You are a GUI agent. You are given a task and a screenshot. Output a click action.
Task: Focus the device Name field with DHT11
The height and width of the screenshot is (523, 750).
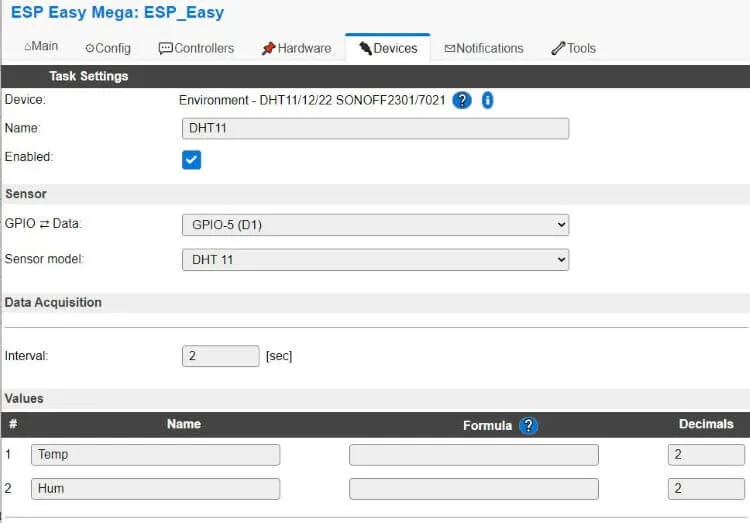pyautogui.click(x=375, y=129)
